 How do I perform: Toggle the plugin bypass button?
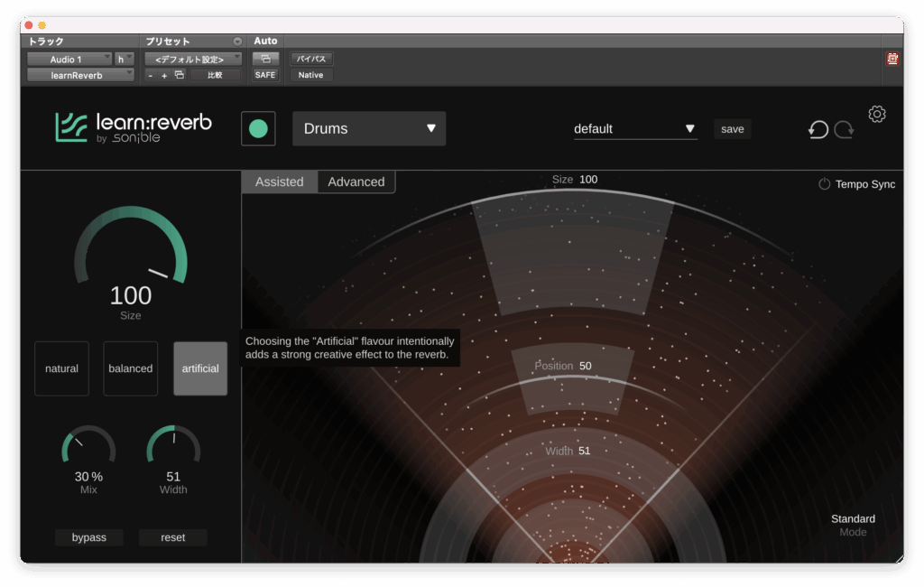click(x=89, y=537)
